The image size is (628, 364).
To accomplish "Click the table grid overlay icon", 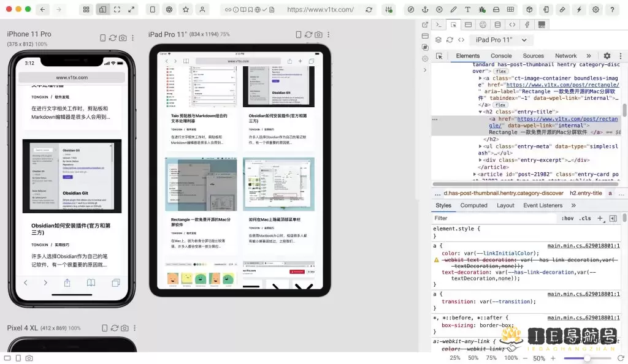I will pos(510,10).
